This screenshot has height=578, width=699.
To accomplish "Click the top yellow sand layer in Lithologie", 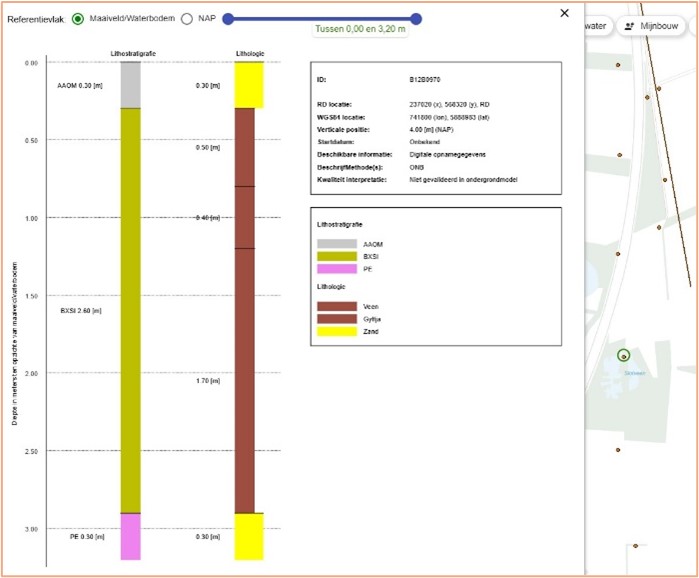I will (248, 85).
